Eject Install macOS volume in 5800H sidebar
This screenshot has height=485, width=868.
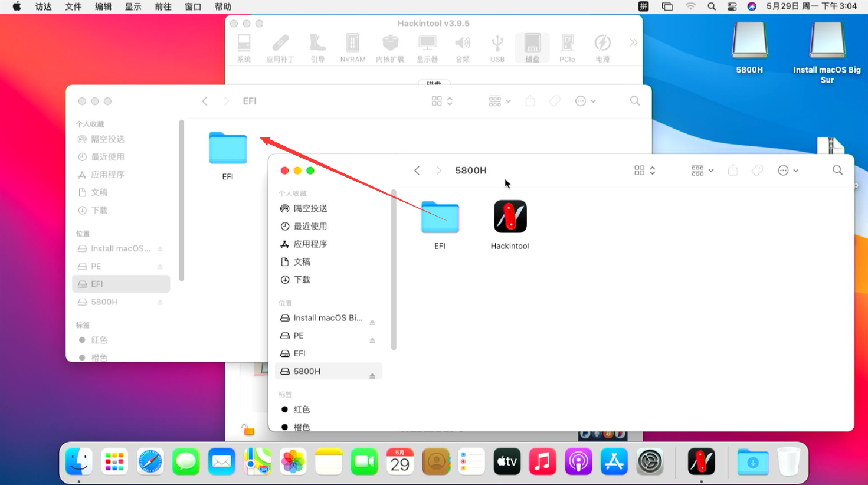pyautogui.click(x=372, y=322)
